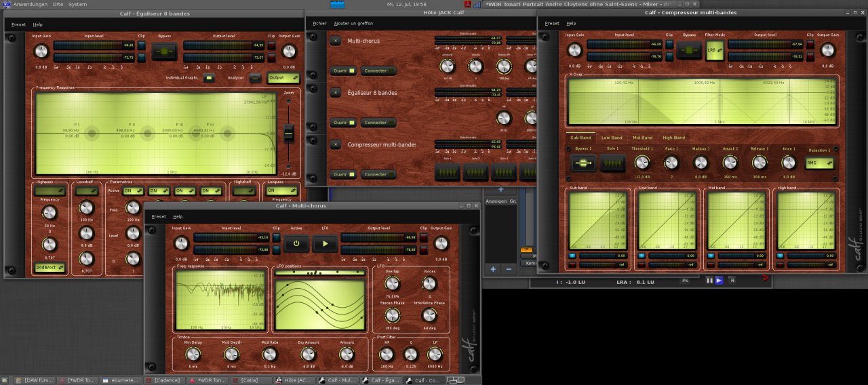The image size is (868, 385).
Task: Adjust the Mod Rate knob in Multi-chorus
Action: click(270, 354)
